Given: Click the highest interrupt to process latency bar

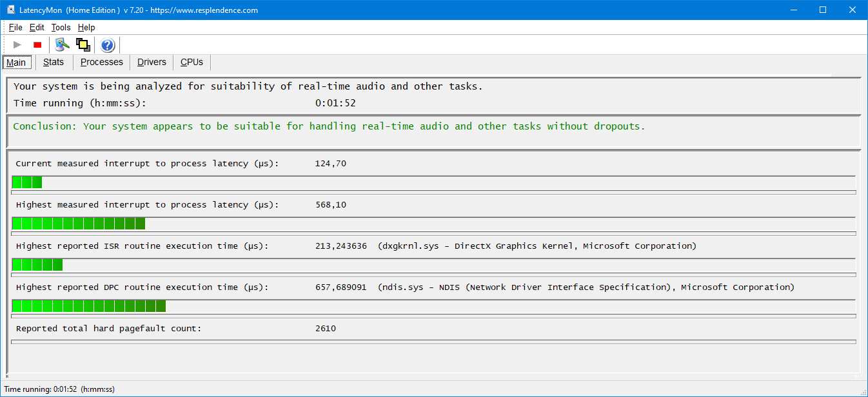Looking at the screenshot, I should [79, 224].
